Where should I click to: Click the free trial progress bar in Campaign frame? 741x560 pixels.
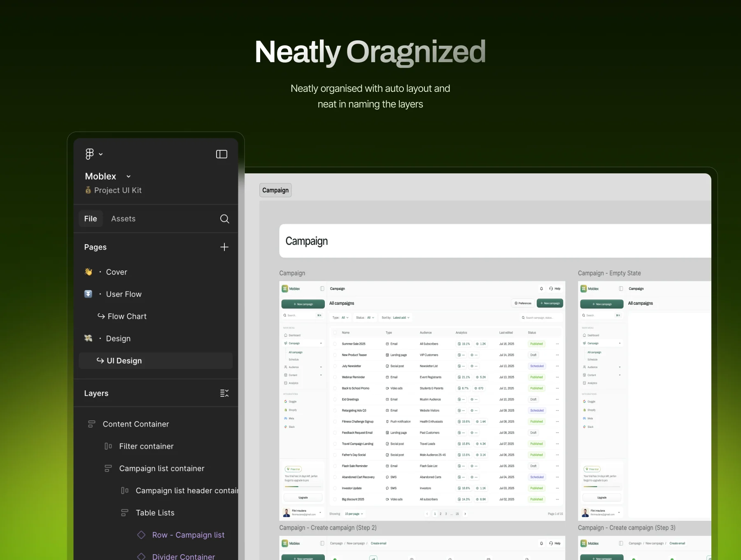coord(303,487)
